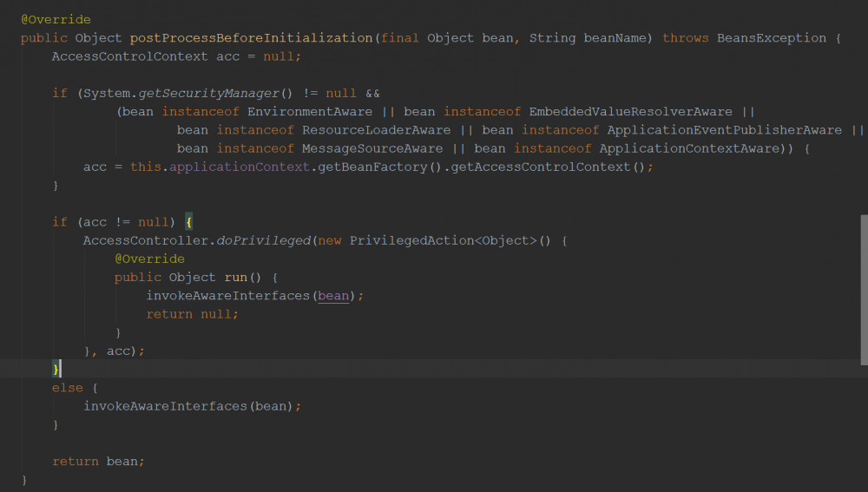The height and width of the screenshot is (492, 868).
Task: Click the @Override annotation above run()
Action: 149,259
